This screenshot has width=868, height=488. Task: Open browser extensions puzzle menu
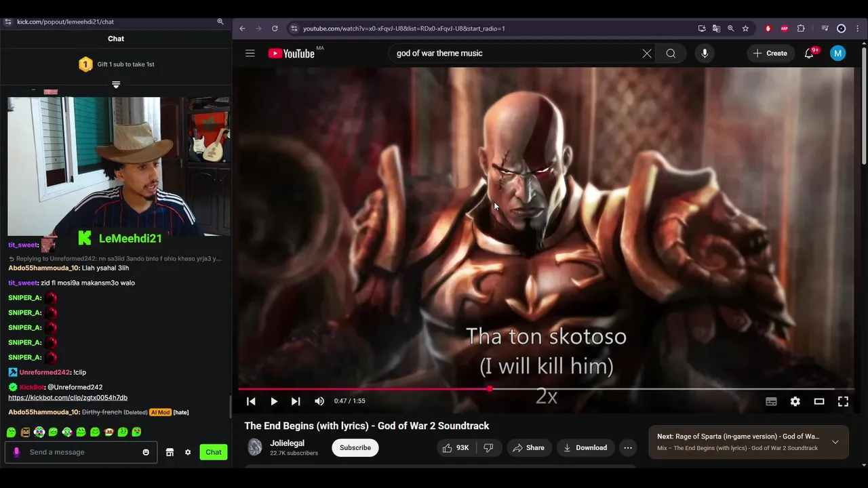tap(801, 28)
